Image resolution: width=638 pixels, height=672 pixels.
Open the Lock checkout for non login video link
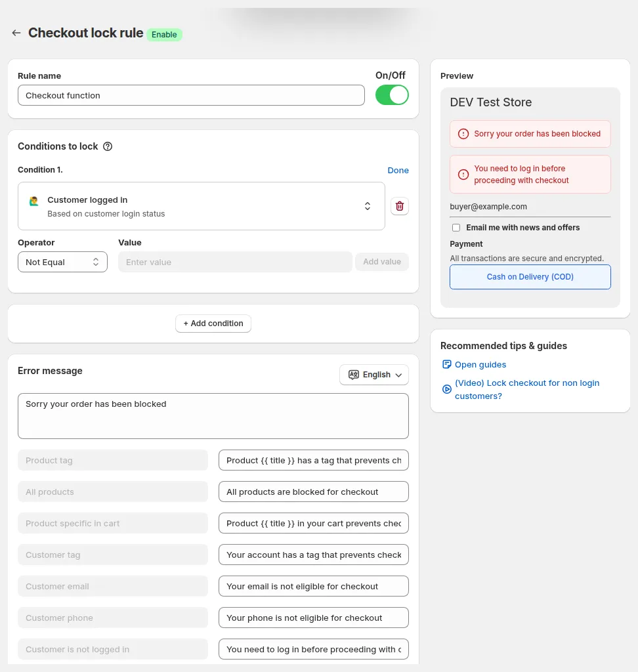[x=527, y=390]
